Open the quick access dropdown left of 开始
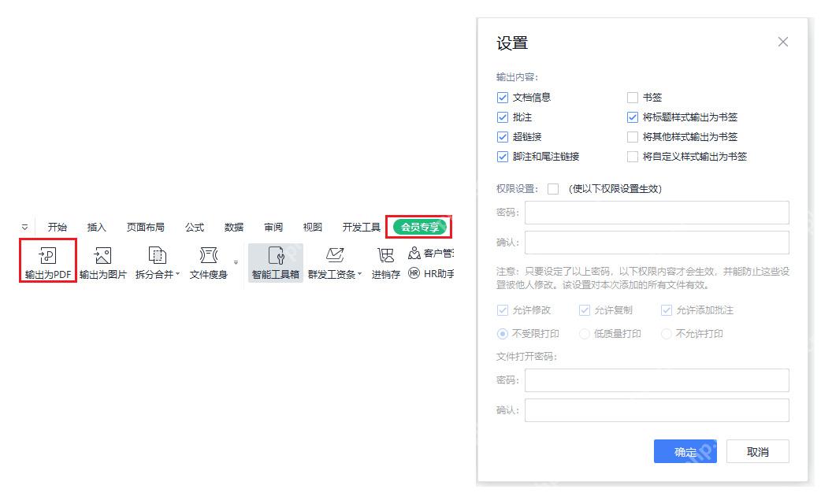This screenshot has height=504, width=832. [25, 227]
